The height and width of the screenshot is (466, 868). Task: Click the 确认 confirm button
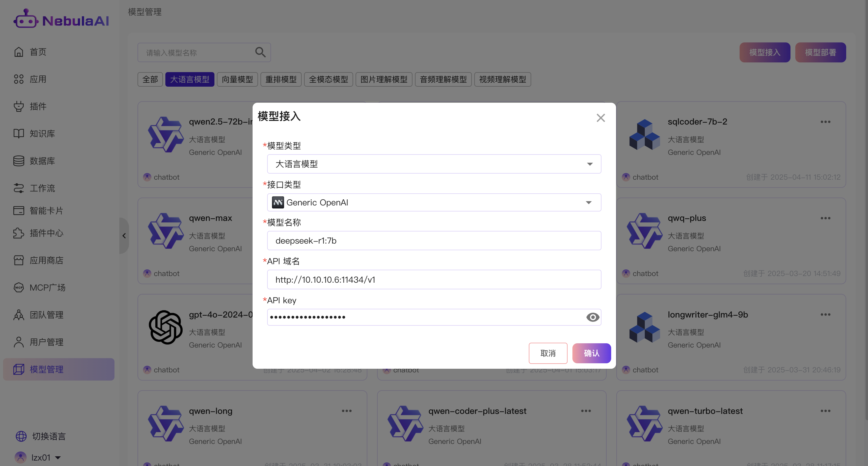coord(591,353)
